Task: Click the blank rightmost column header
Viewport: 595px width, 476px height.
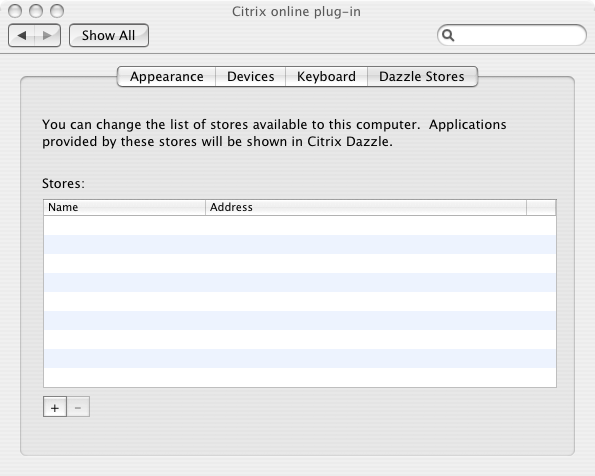Action: pyautogui.click(x=541, y=207)
